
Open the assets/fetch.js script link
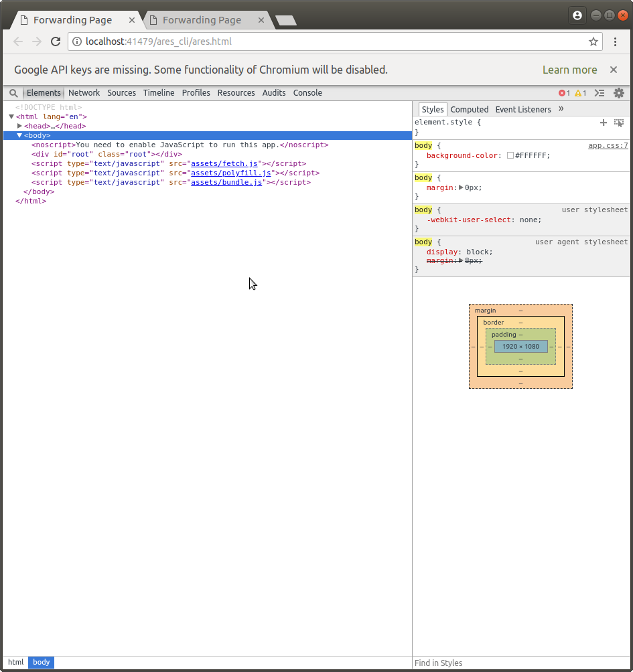click(224, 164)
